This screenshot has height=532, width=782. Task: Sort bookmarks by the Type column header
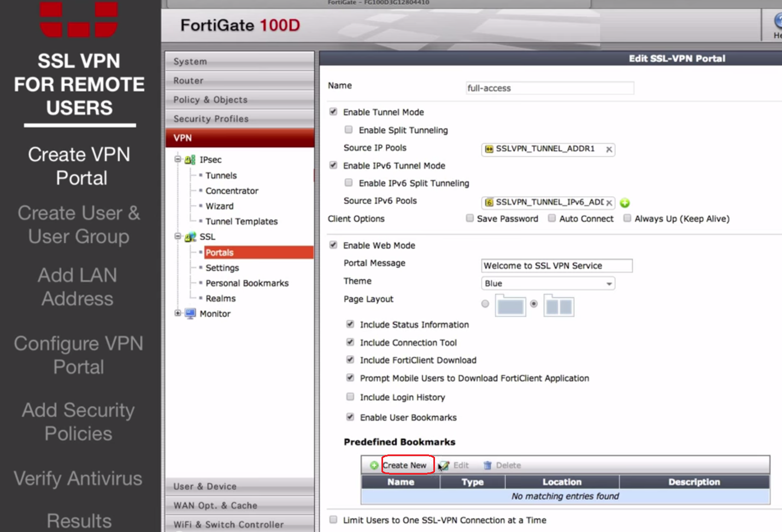pyautogui.click(x=473, y=482)
